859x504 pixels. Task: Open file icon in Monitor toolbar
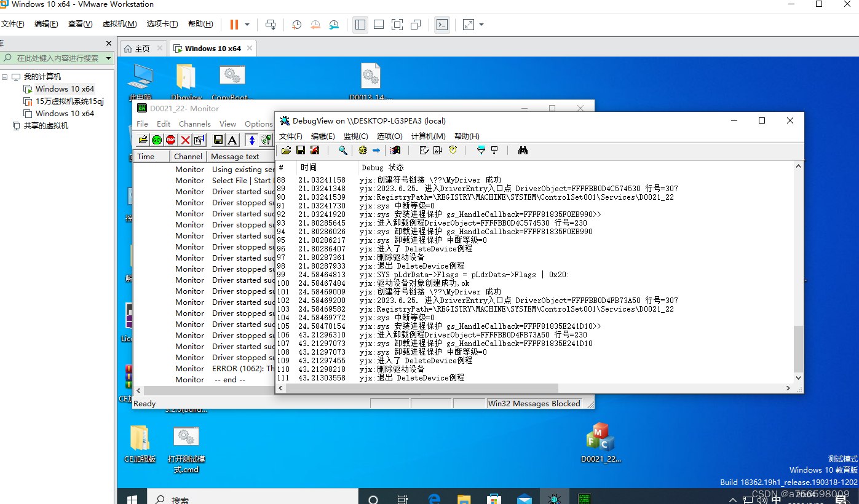(x=143, y=140)
